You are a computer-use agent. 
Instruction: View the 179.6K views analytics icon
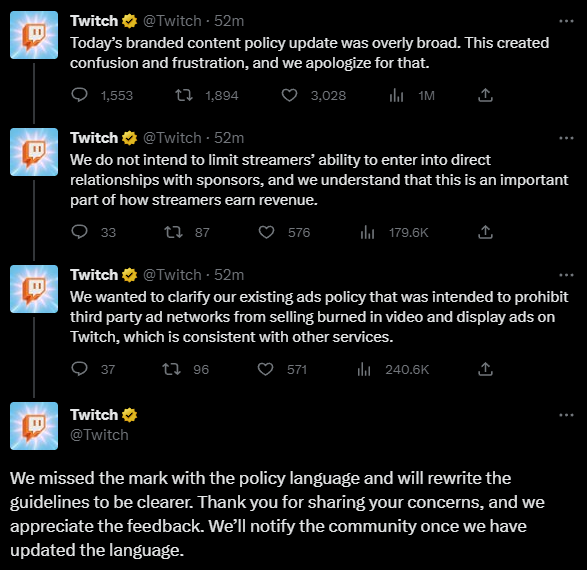(367, 232)
